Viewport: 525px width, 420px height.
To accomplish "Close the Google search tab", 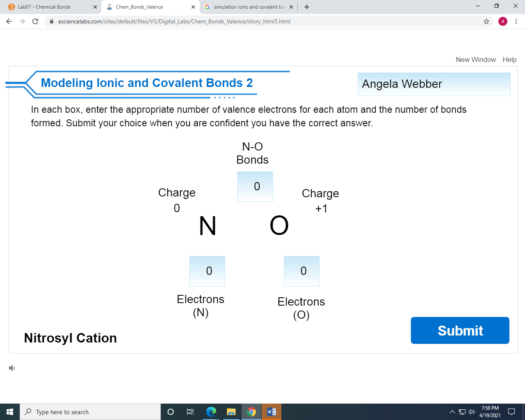I will click(x=291, y=7).
